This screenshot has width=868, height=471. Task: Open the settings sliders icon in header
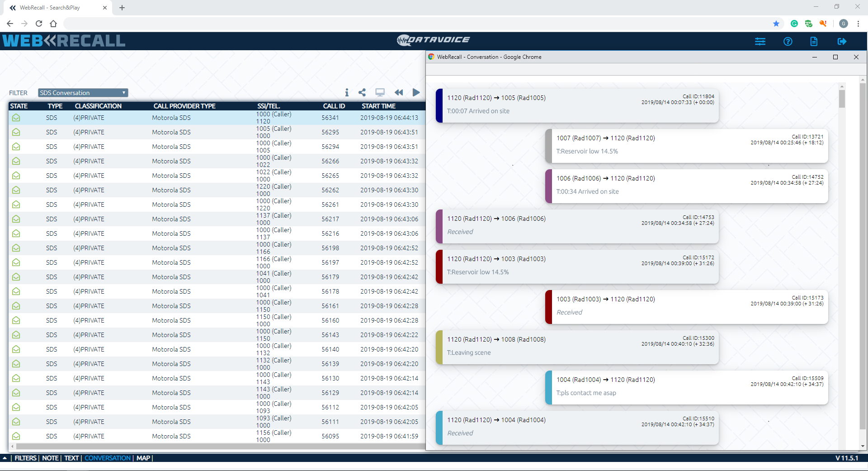tap(760, 42)
